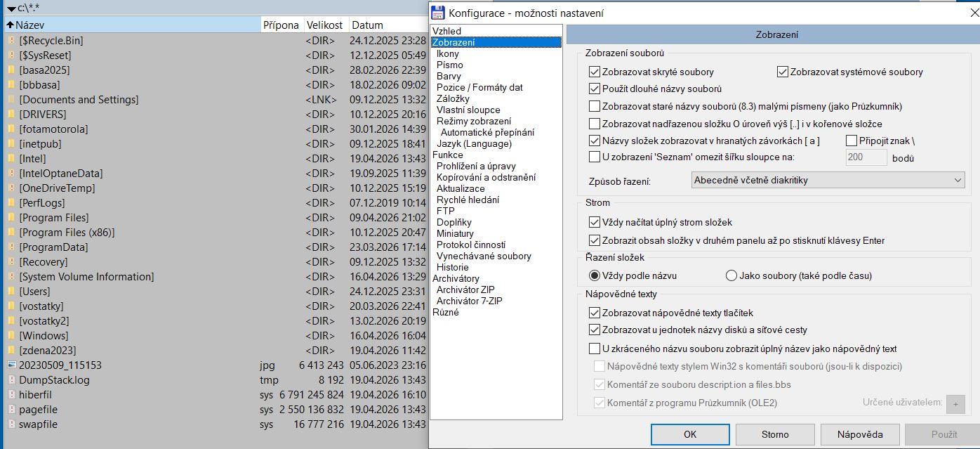The width and height of the screenshot is (980, 449).
Task: Open Rychlé hledání settings page
Action: (468, 200)
